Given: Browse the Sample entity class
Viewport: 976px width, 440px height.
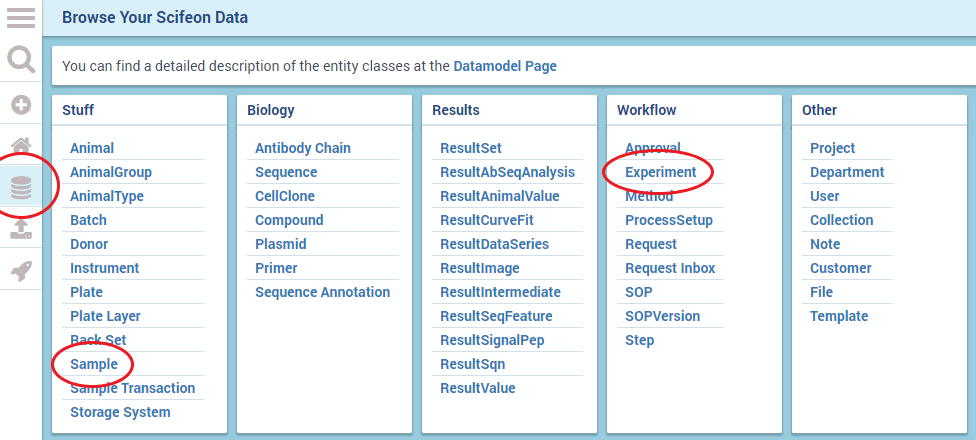Looking at the screenshot, I should [x=94, y=364].
